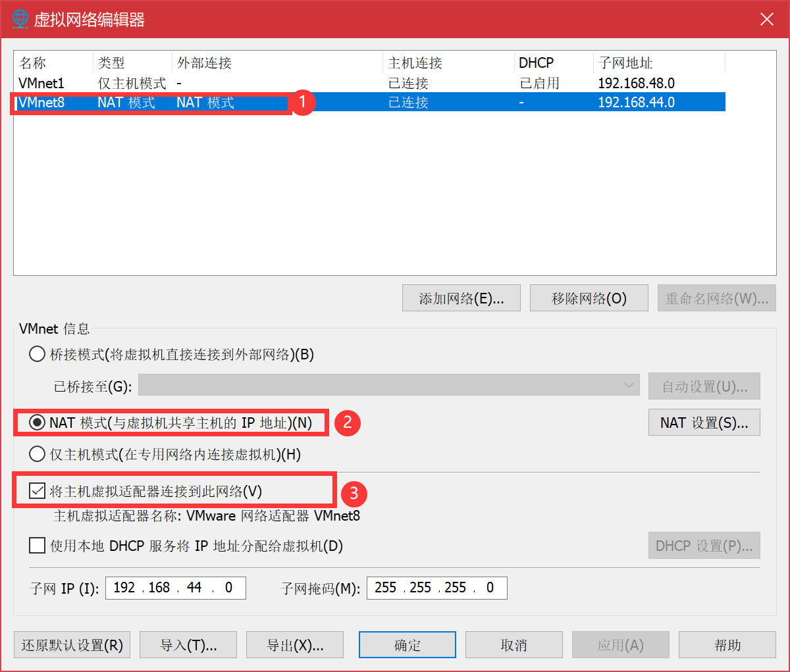The image size is (790, 672).
Task: Click 添加网络(E)... button
Action: pos(461,298)
